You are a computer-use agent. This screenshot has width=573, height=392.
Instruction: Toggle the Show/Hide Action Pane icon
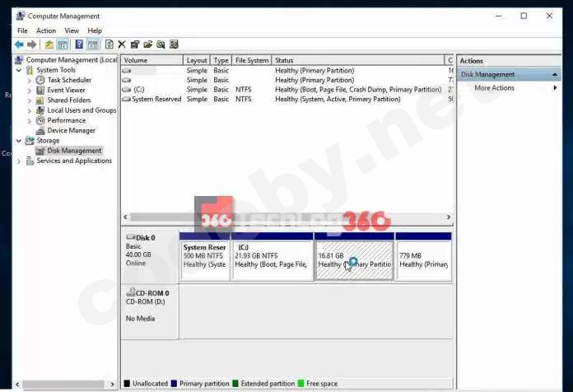[x=93, y=44]
